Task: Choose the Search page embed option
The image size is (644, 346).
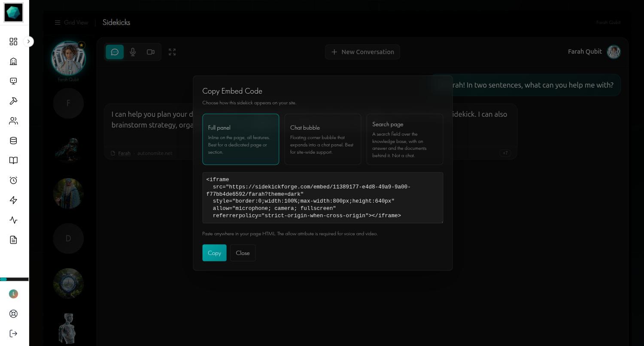Action: (x=405, y=139)
